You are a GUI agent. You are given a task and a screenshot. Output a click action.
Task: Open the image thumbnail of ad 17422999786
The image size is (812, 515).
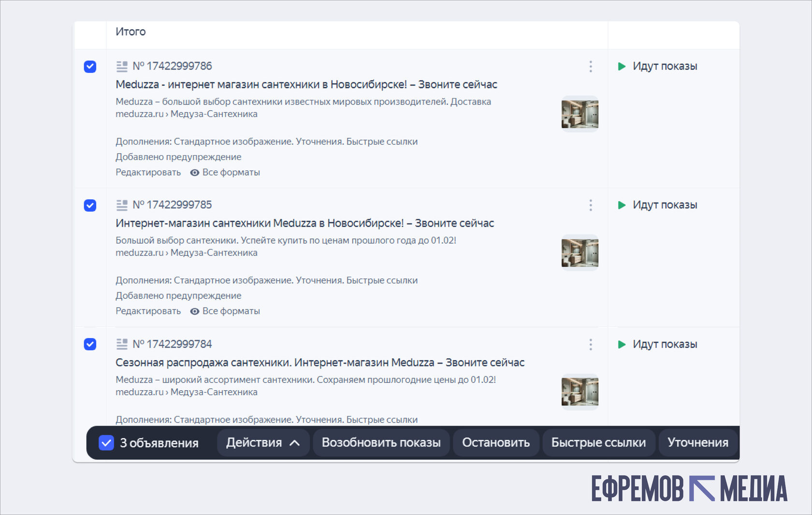coord(580,114)
